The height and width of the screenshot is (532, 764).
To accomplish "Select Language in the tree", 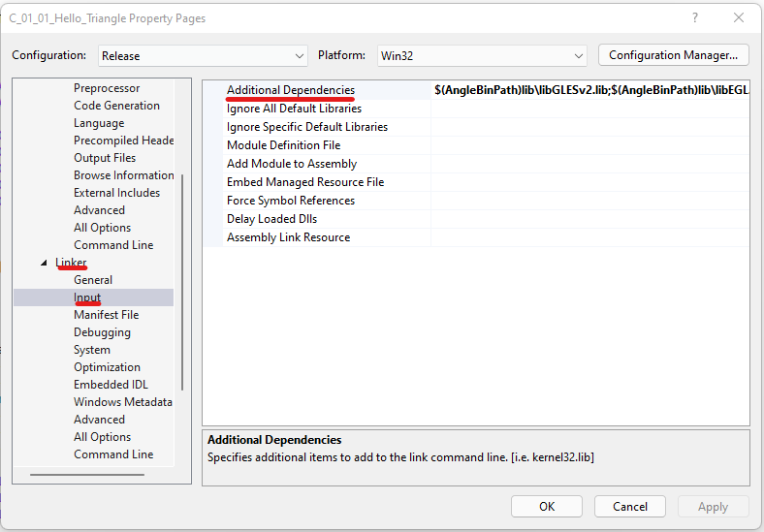I will [x=99, y=123].
